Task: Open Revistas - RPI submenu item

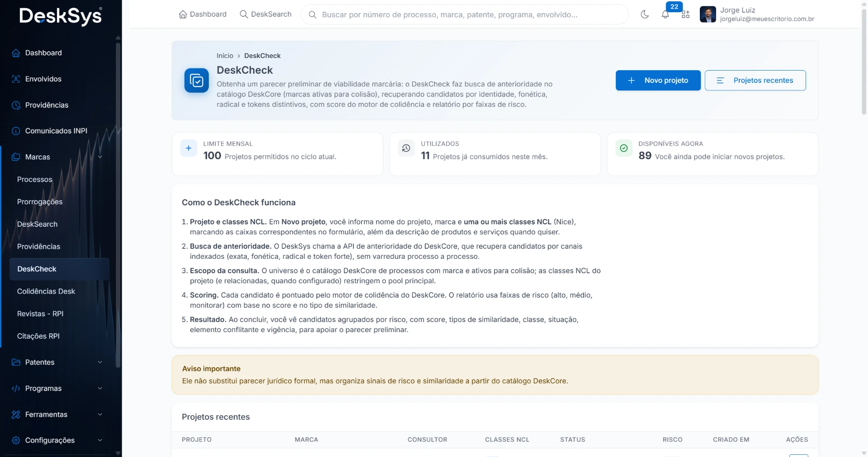Action: tap(40, 314)
